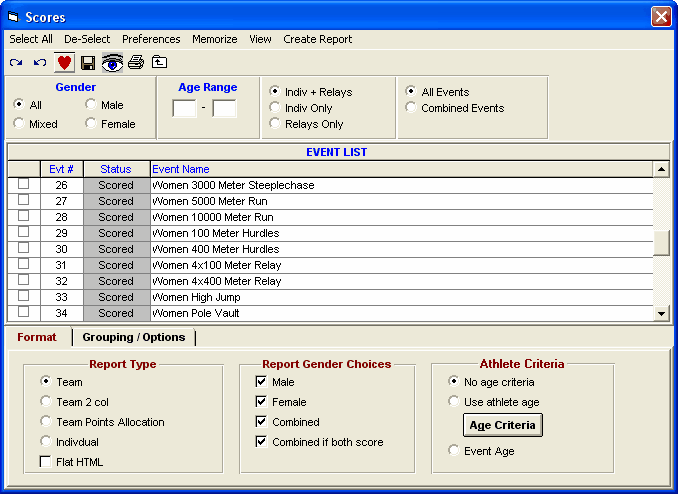Image resolution: width=678 pixels, height=494 pixels.
Task: Click the event list scroll up arrow
Action: pyautogui.click(x=661, y=169)
